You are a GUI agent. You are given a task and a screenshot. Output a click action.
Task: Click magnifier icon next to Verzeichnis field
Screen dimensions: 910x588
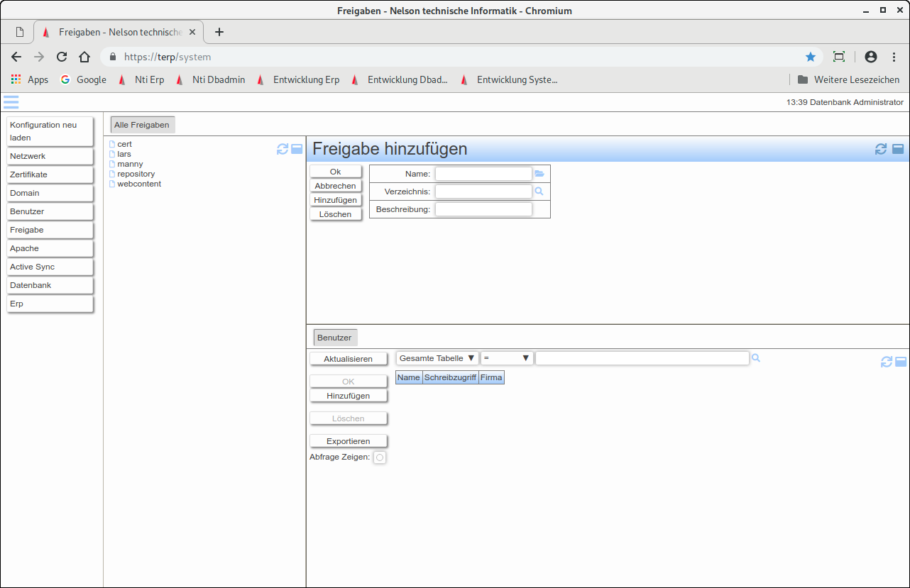[x=539, y=192]
